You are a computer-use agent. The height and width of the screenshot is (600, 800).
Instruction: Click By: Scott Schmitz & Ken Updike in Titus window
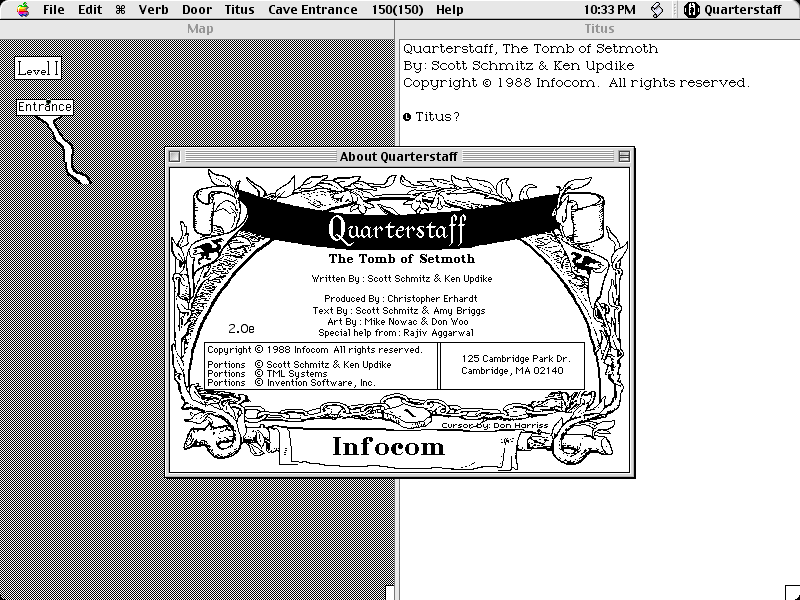pyautogui.click(x=518, y=66)
